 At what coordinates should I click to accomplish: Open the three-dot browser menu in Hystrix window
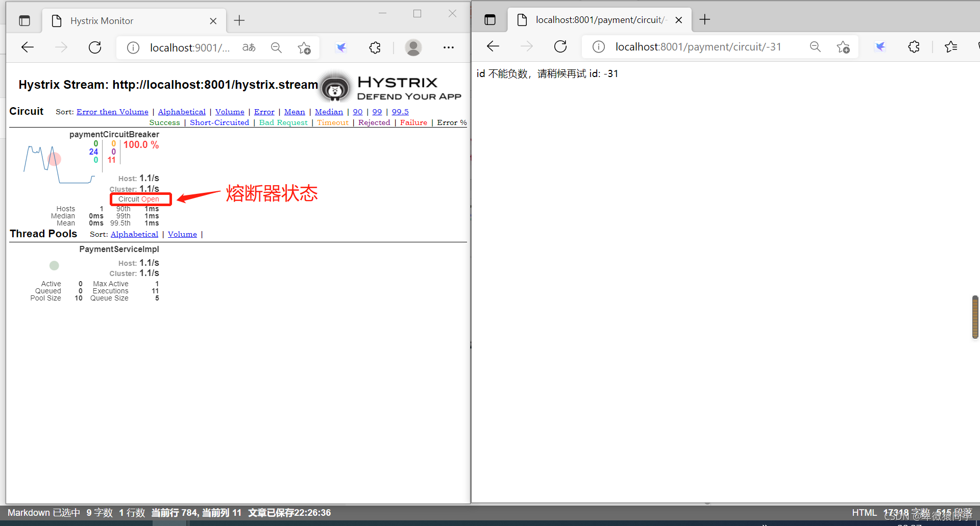[449, 47]
